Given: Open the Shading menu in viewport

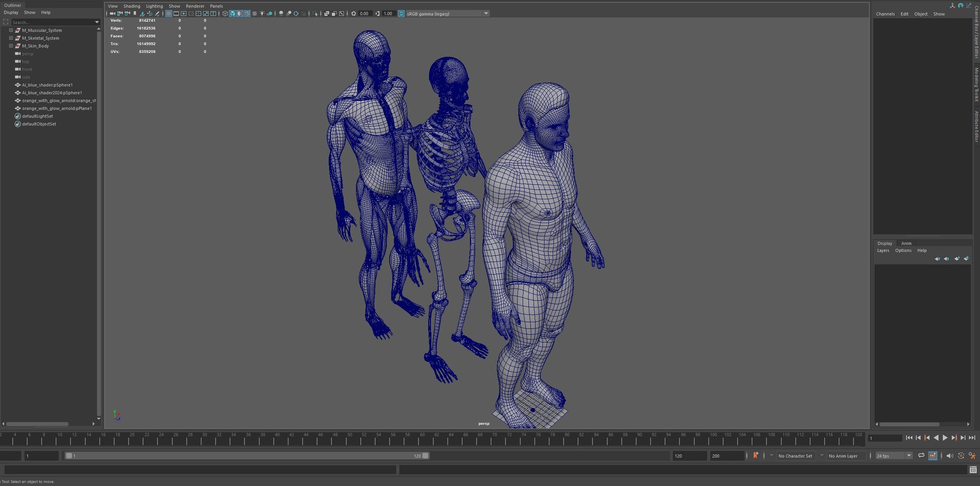Looking at the screenshot, I should 132,6.
